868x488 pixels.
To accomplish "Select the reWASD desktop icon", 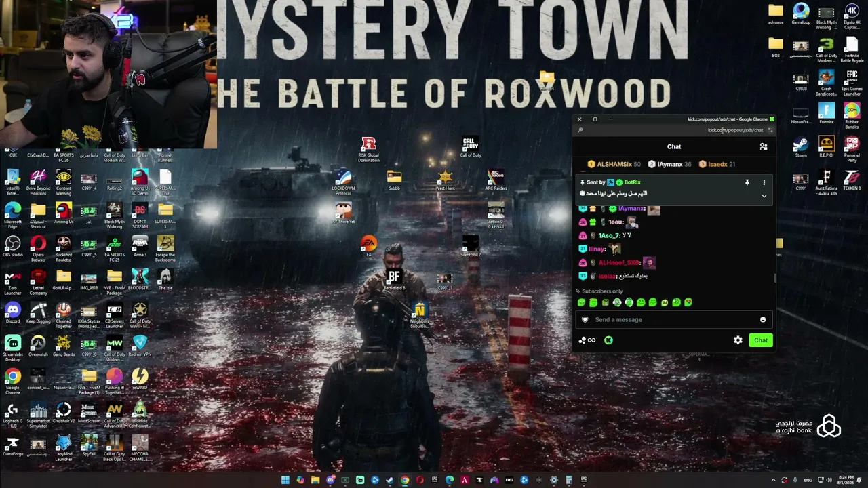I will click(140, 379).
